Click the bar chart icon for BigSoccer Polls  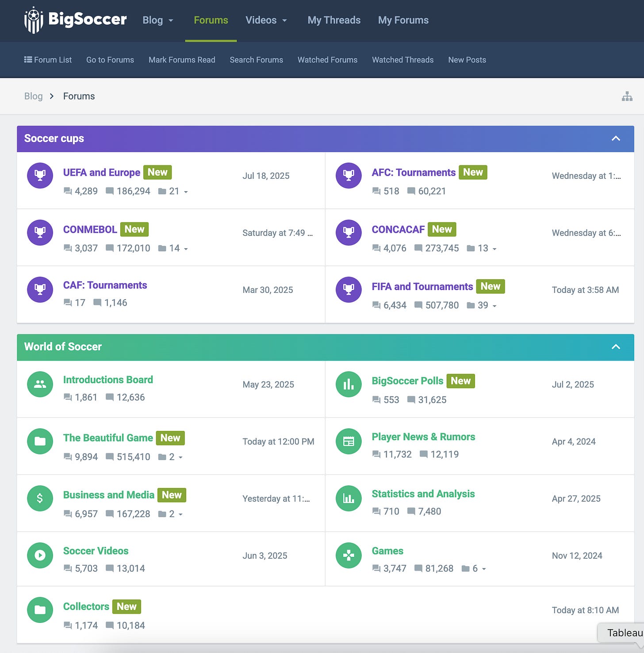(x=349, y=384)
